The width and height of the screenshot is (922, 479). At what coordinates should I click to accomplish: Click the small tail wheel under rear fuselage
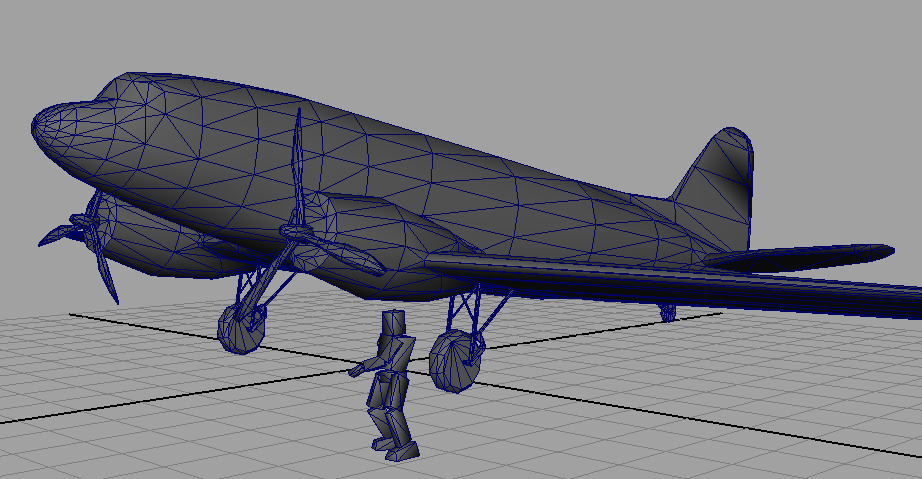tap(668, 313)
